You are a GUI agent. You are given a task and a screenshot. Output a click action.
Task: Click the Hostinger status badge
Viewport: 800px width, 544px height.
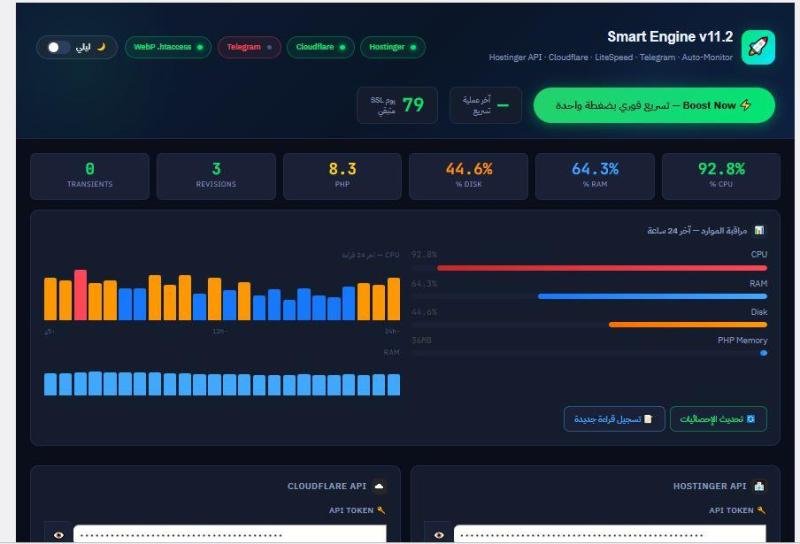392,47
